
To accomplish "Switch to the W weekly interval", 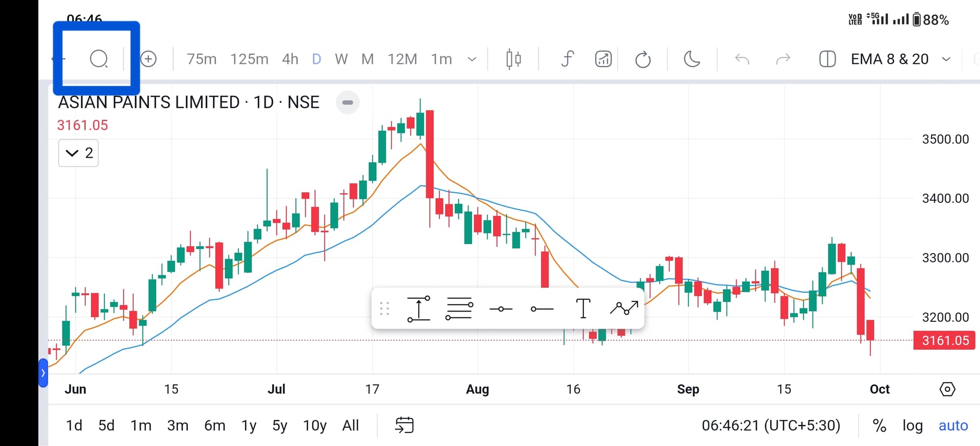I will (341, 59).
